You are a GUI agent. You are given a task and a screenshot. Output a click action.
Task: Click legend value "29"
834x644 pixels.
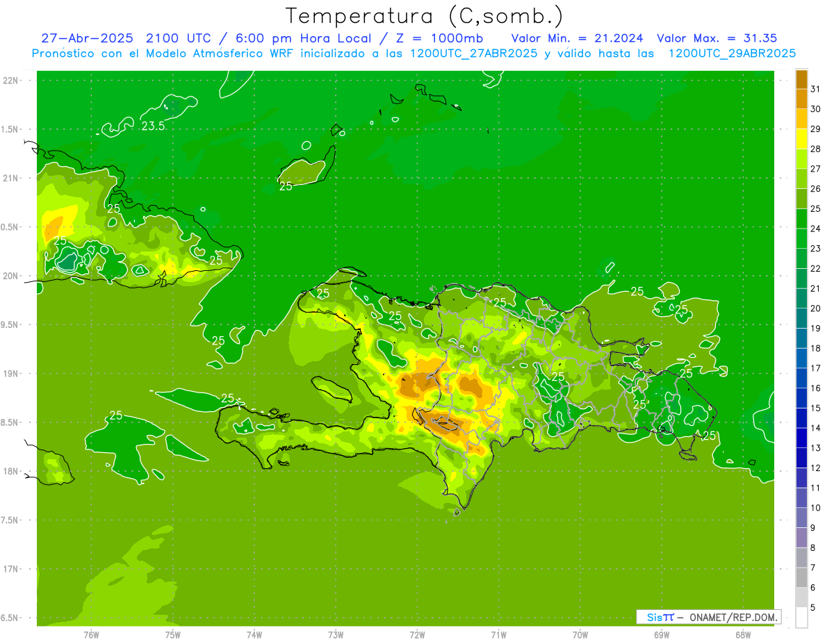point(815,129)
